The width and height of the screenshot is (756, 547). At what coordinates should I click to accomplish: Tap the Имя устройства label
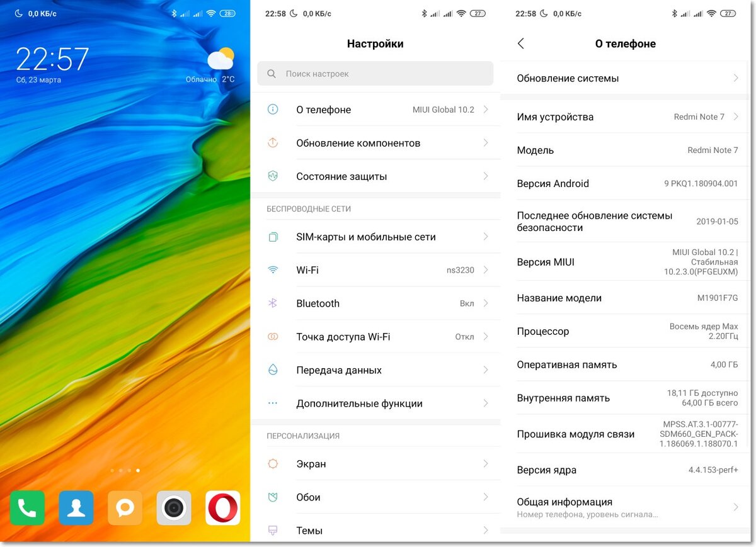555,117
